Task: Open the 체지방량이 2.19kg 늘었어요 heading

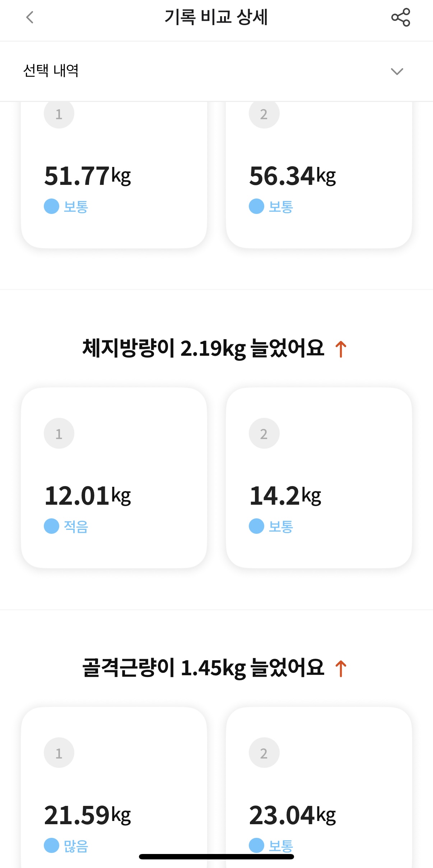Action: point(203,348)
